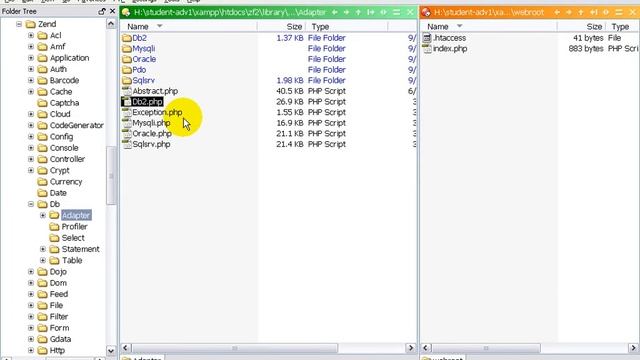Click the copy-path-to-other-side arrow in Adapter pane header
Image resolution: width=640 pixels, height=360 pixels.
[x=371, y=12]
